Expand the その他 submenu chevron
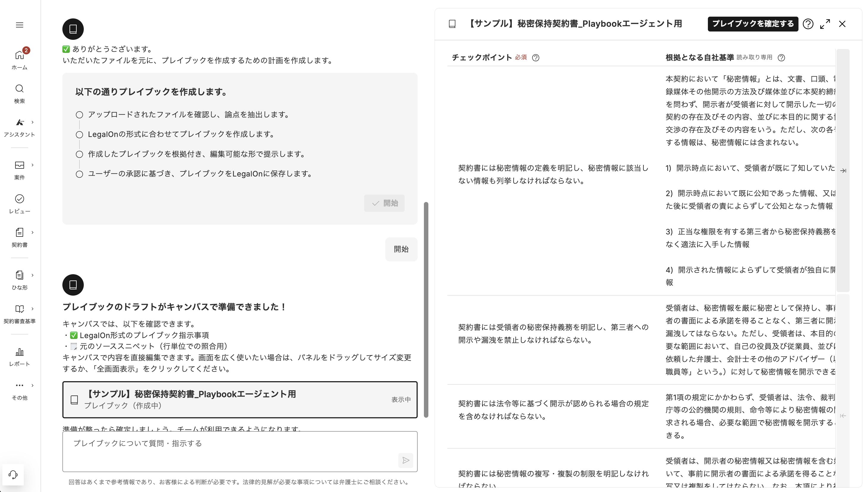The width and height of the screenshot is (868, 492). 32,385
